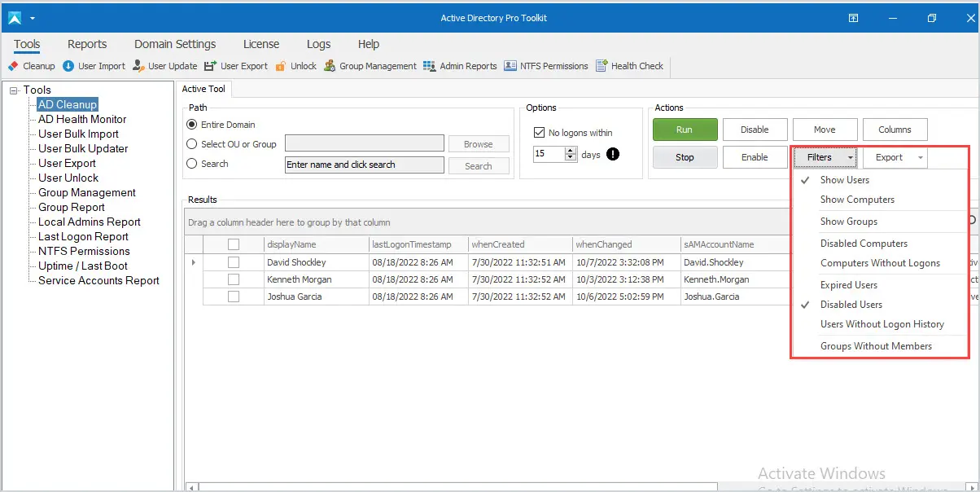This screenshot has width=980, height=492.
Task: Select the Active Tool tab
Action: 205,89
